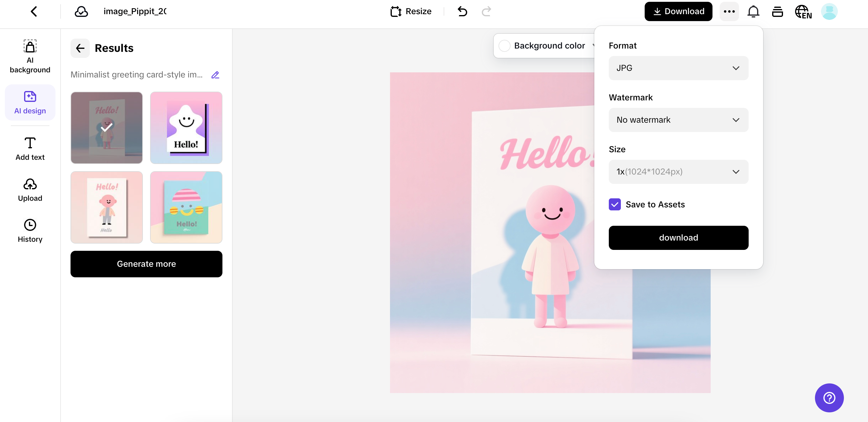Screen dimensions: 868x422
Task: Open the AI background sidebar tab
Action: (30, 56)
